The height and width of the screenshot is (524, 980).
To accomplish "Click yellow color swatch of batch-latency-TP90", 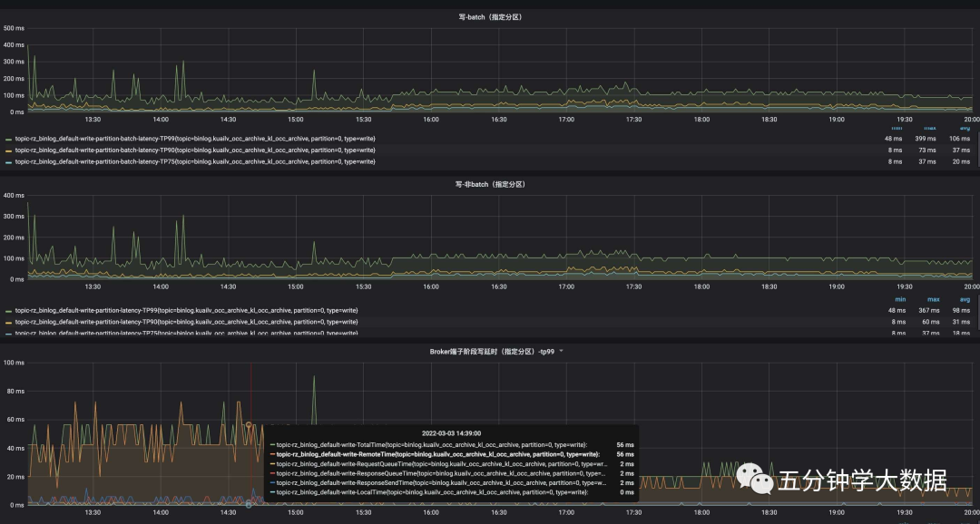I will point(9,150).
